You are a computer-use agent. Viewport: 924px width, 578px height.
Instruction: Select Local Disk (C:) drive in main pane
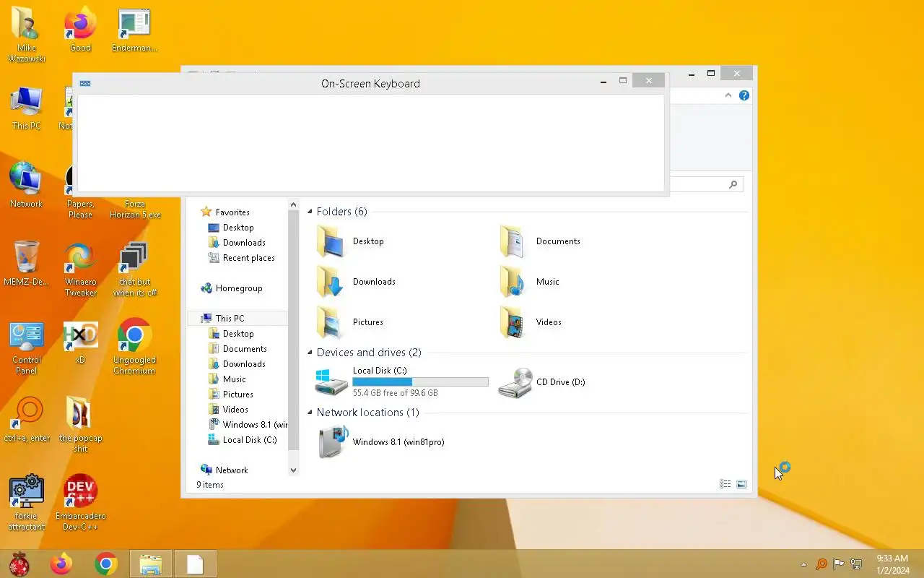(x=402, y=382)
